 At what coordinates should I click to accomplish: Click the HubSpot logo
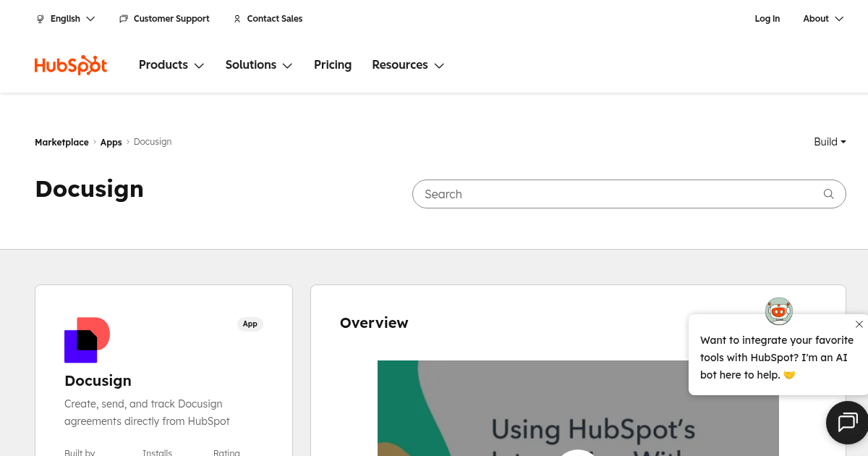point(71,65)
